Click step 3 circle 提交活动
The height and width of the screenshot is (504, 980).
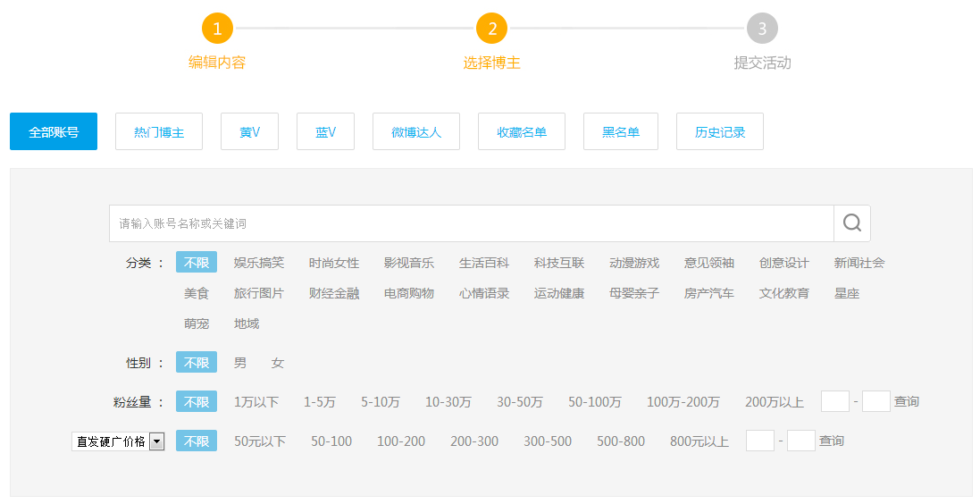coord(762,29)
